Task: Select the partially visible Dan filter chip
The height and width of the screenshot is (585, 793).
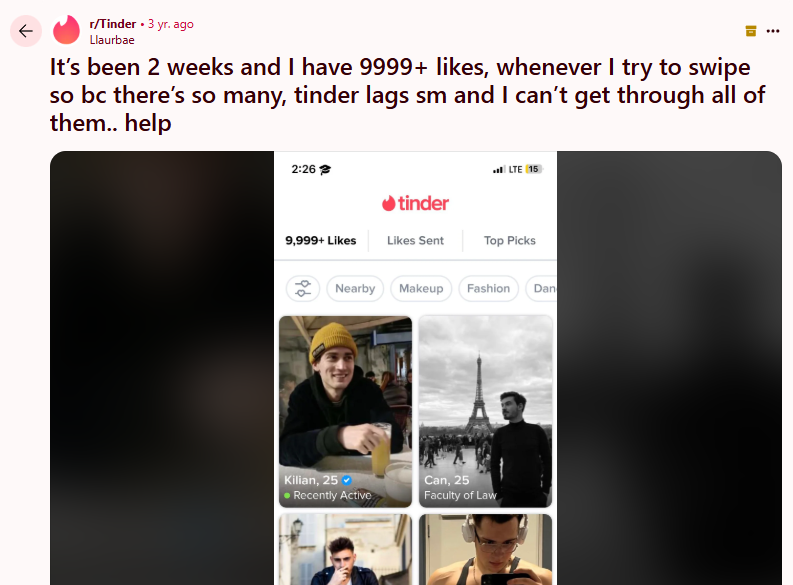Action: [541, 288]
